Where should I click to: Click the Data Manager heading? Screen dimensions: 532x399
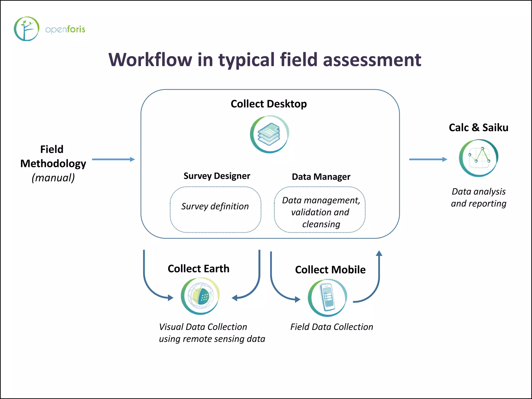click(321, 177)
